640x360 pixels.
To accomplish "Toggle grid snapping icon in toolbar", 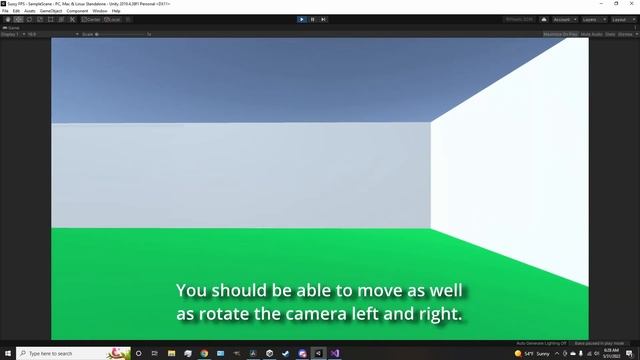I will coord(128,20).
